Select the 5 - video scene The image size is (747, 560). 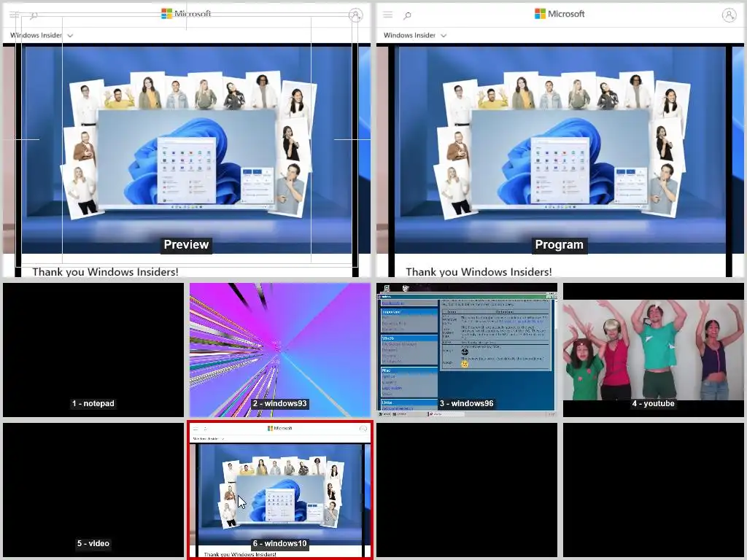coord(93,490)
